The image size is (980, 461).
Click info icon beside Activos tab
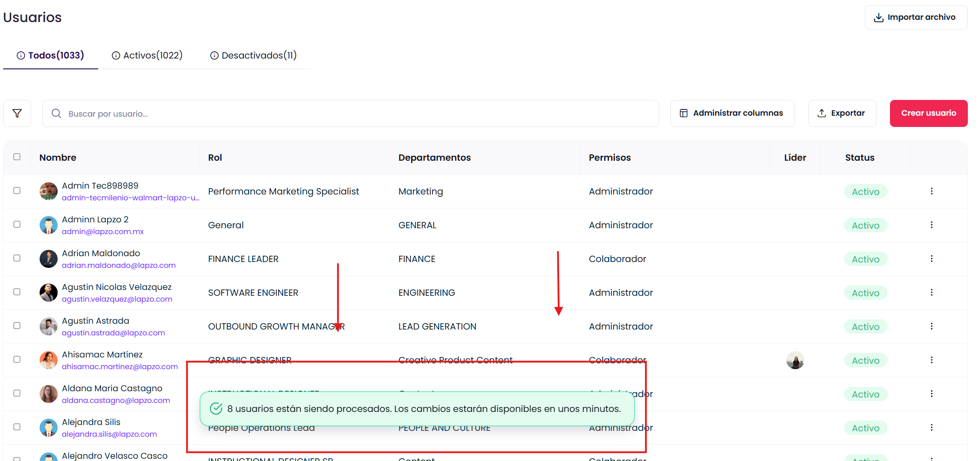tap(116, 55)
